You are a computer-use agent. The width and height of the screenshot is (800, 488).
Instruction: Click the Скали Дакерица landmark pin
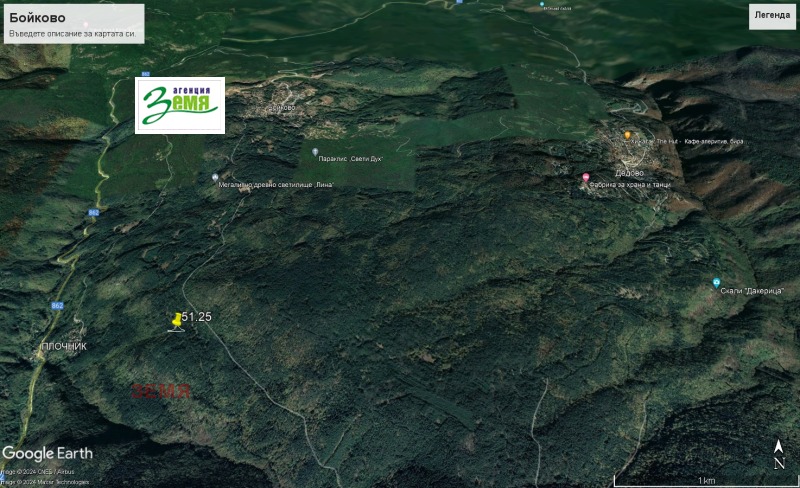[x=716, y=282]
